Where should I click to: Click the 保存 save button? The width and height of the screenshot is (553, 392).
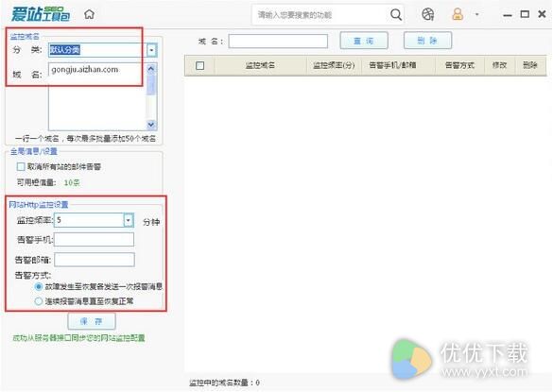[92, 321]
